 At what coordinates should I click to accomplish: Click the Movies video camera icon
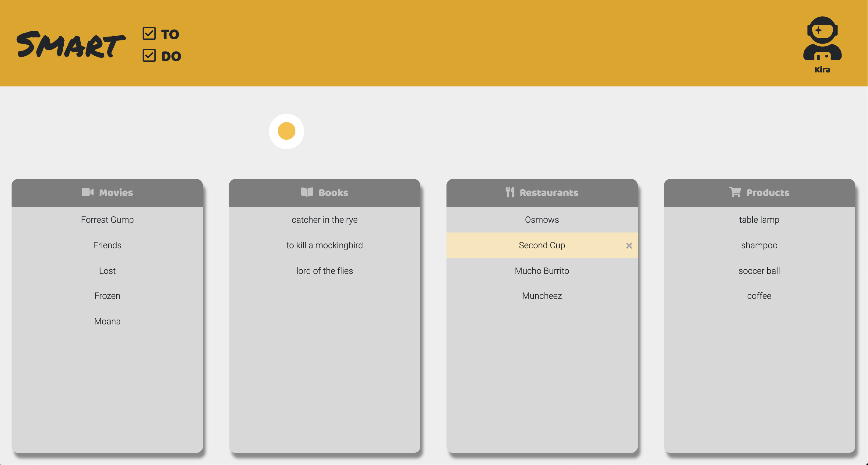pyautogui.click(x=88, y=192)
